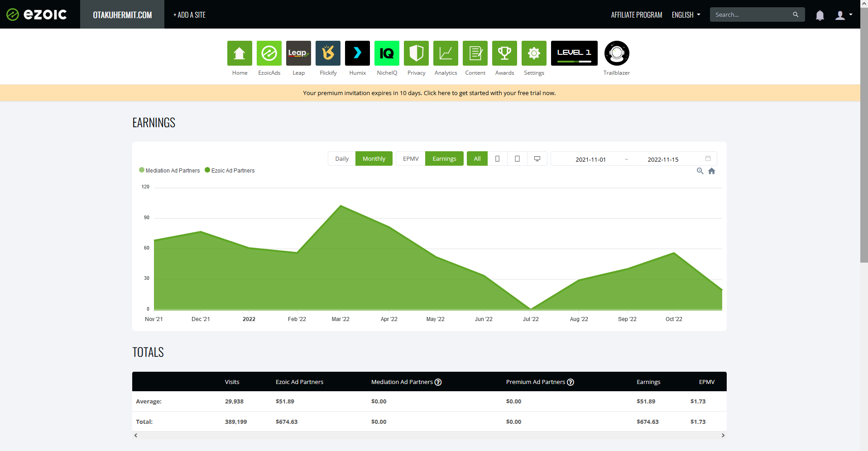Open the user account dropdown
This screenshot has width=868, height=451.
coord(844,15)
